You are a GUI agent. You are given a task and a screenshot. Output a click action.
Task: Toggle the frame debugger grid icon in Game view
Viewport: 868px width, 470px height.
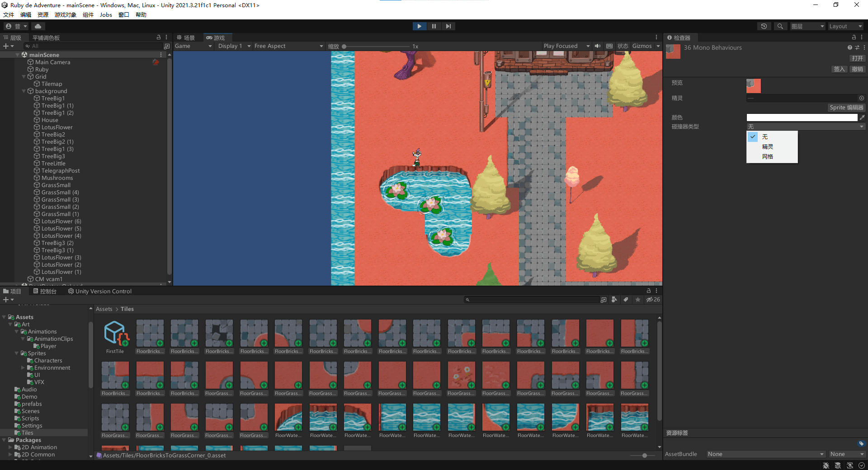pyautogui.click(x=609, y=46)
